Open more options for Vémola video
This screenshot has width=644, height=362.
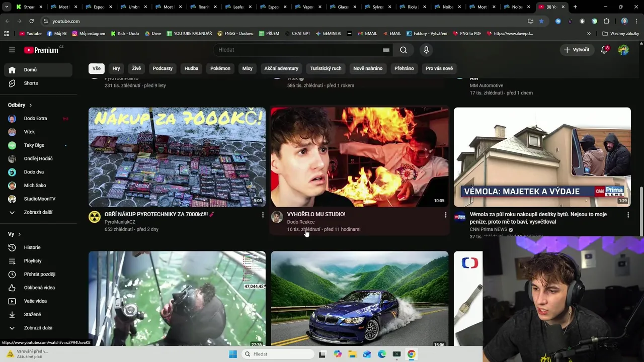[x=628, y=215]
